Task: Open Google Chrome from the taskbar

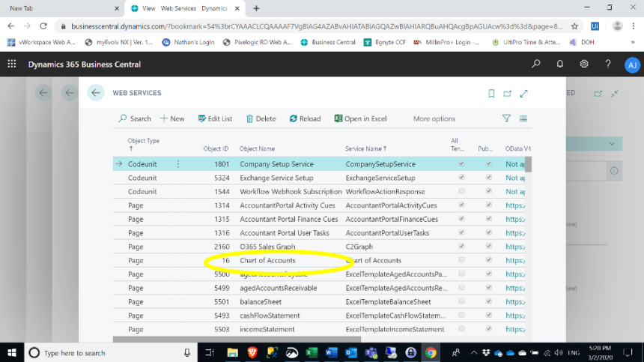Action: coord(431,352)
